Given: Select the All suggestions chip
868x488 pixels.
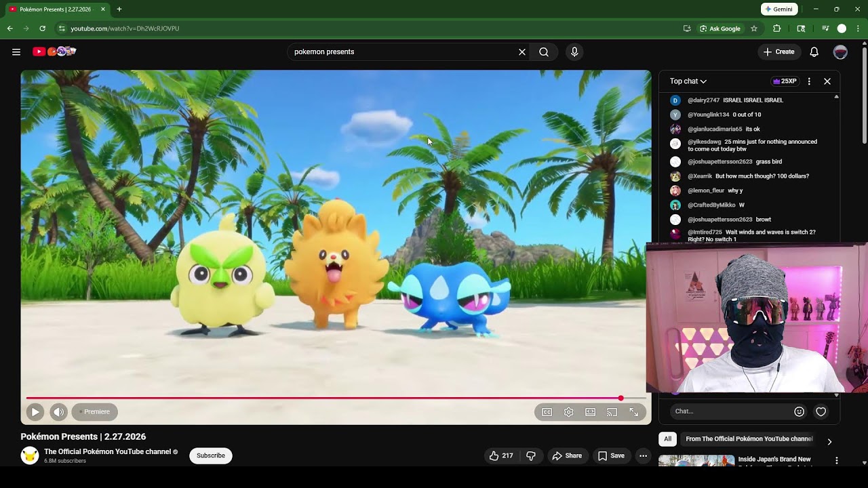Looking at the screenshot, I should pyautogui.click(x=668, y=439).
